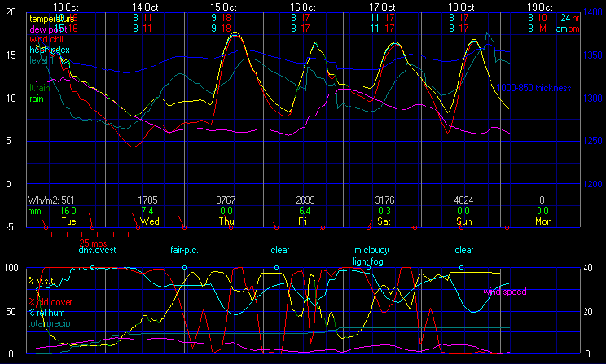
Task: Click the 18 Oct date label
Action: point(461,7)
